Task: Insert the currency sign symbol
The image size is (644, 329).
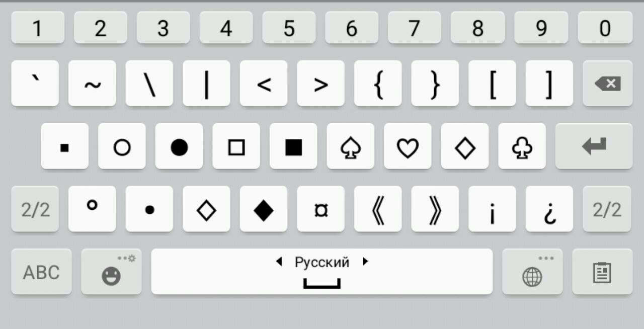Action: point(320,209)
